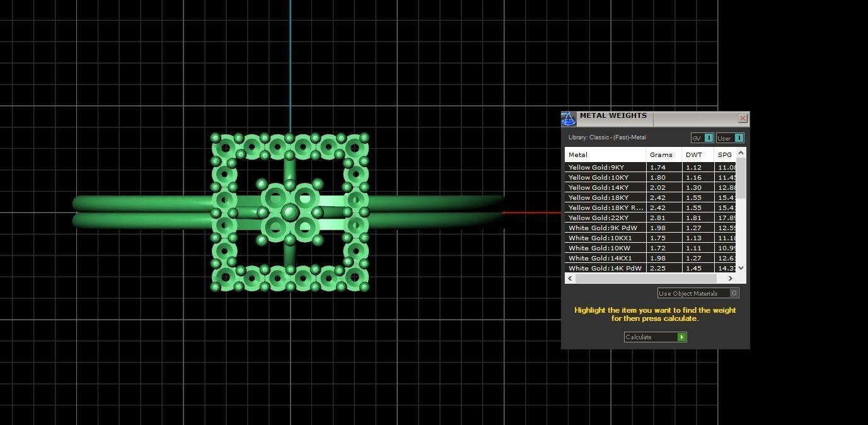
Task: Select the White Gold:14K PdW row
Action: point(651,268)
